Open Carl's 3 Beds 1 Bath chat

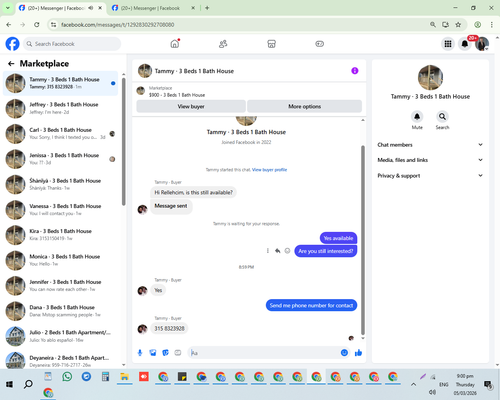click(61, 134)
